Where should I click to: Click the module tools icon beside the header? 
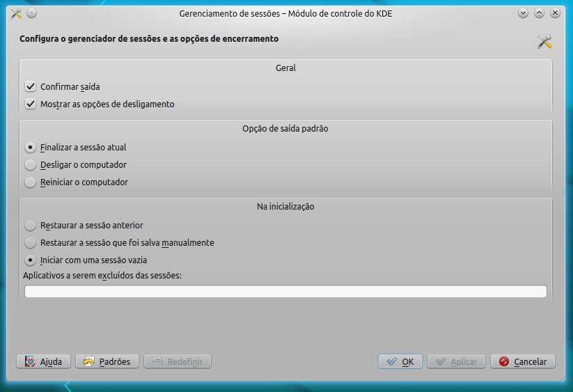point(544,42)
